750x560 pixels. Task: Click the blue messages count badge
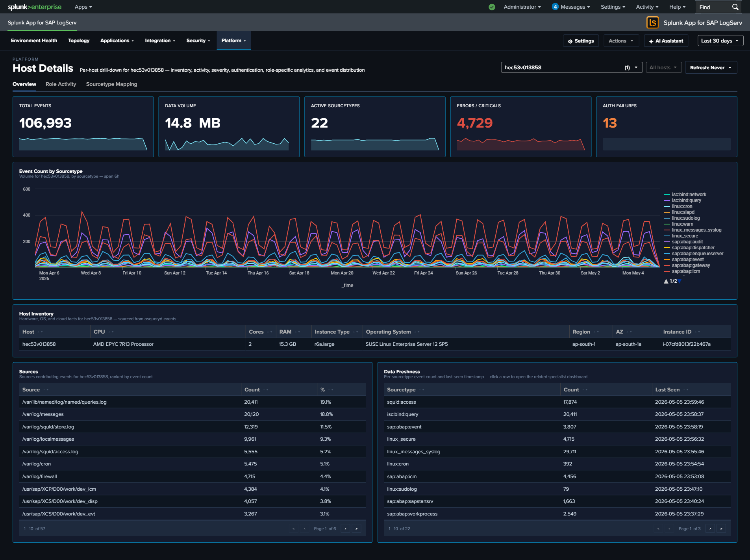click(x=555, y=7)
